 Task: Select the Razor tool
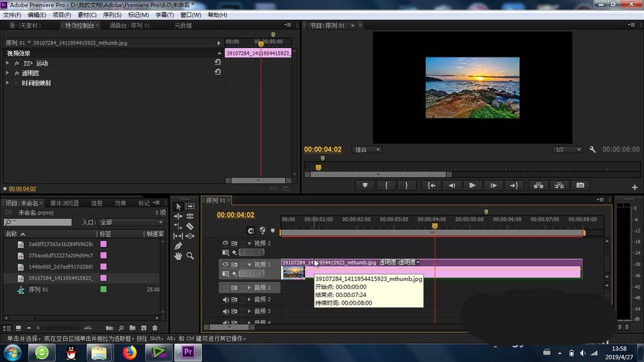pyautogui.click(x=190, y=226)
